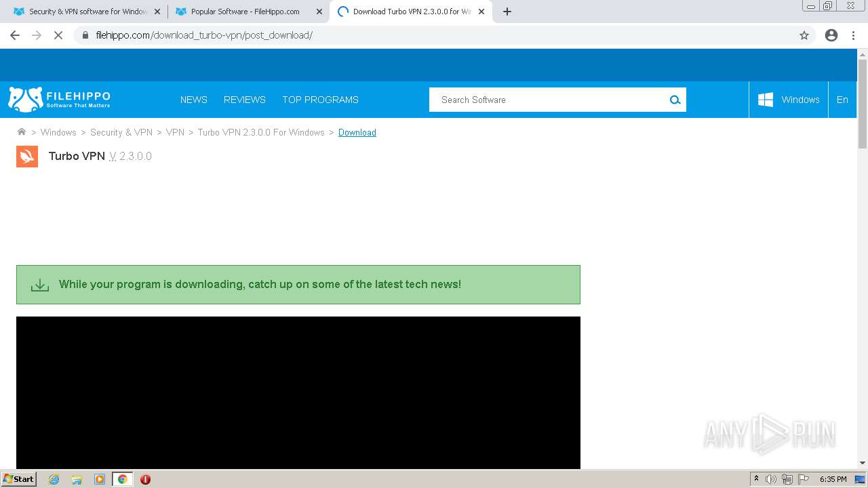
Task: Open Windows Explorer folder icon in taskbar
Action: click(77, 479)
